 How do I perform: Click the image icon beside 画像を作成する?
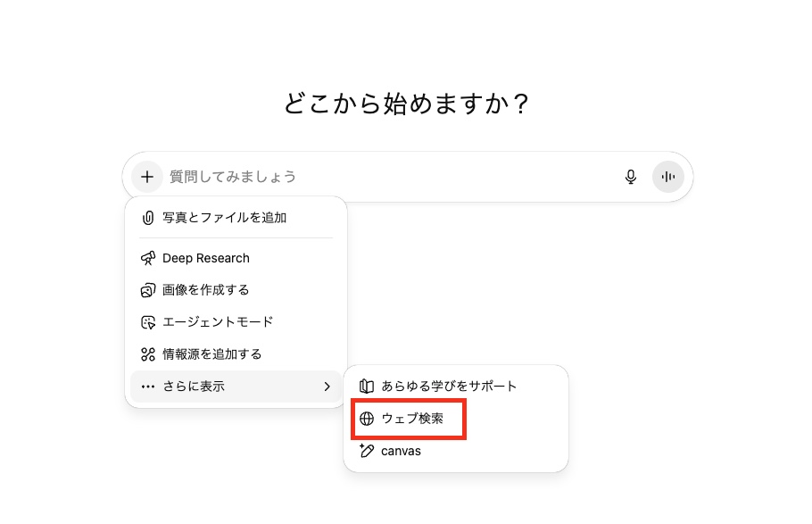pos(148,290)
